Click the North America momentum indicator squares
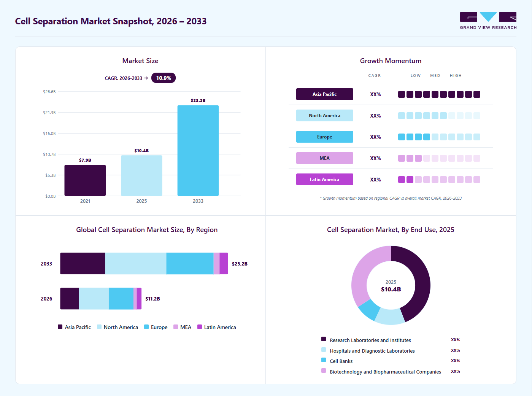 tap(439, 116)
